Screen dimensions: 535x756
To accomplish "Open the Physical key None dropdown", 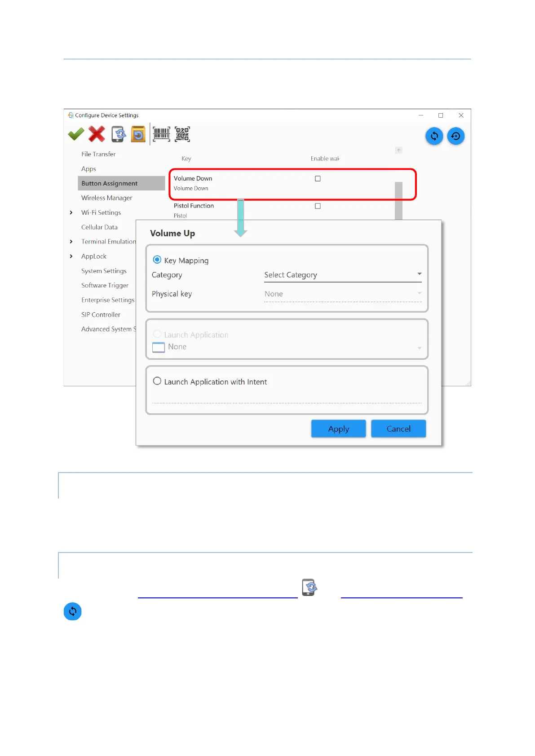I will 343,294.
